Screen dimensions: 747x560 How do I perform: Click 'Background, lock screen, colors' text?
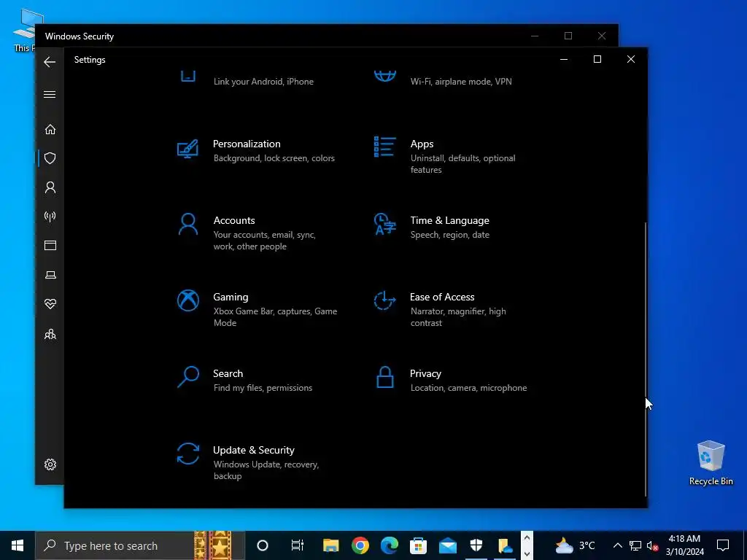(274, 158)
